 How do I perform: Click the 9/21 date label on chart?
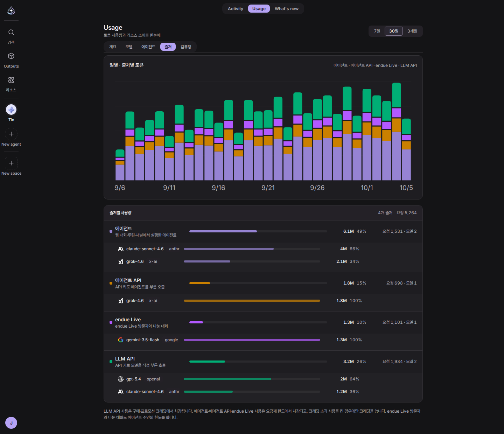point(268,188)
